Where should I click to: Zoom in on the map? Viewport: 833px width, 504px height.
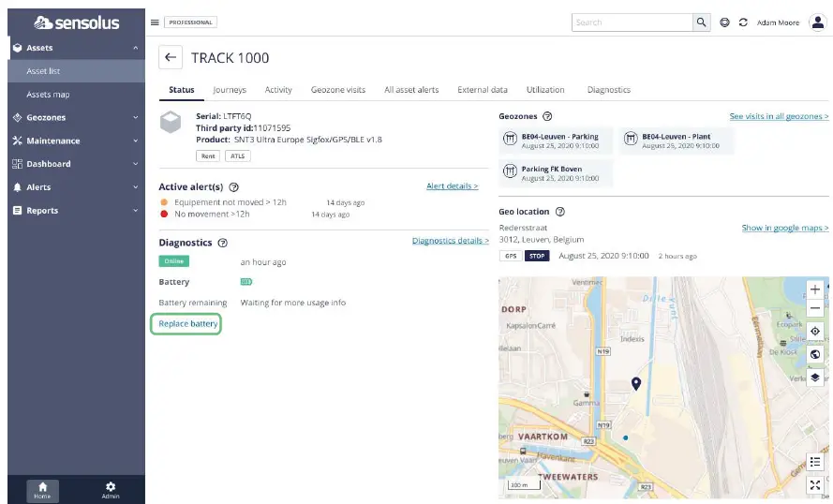[815, 289]
